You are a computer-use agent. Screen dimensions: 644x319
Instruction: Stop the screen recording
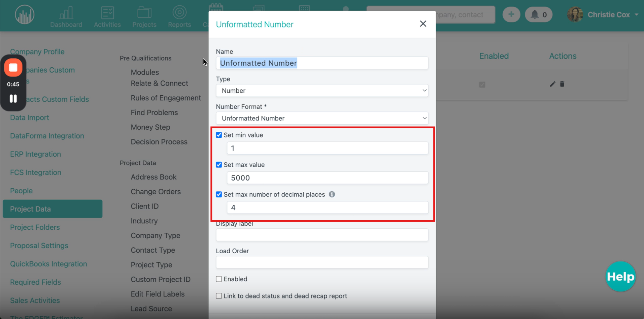coord(13,68)
